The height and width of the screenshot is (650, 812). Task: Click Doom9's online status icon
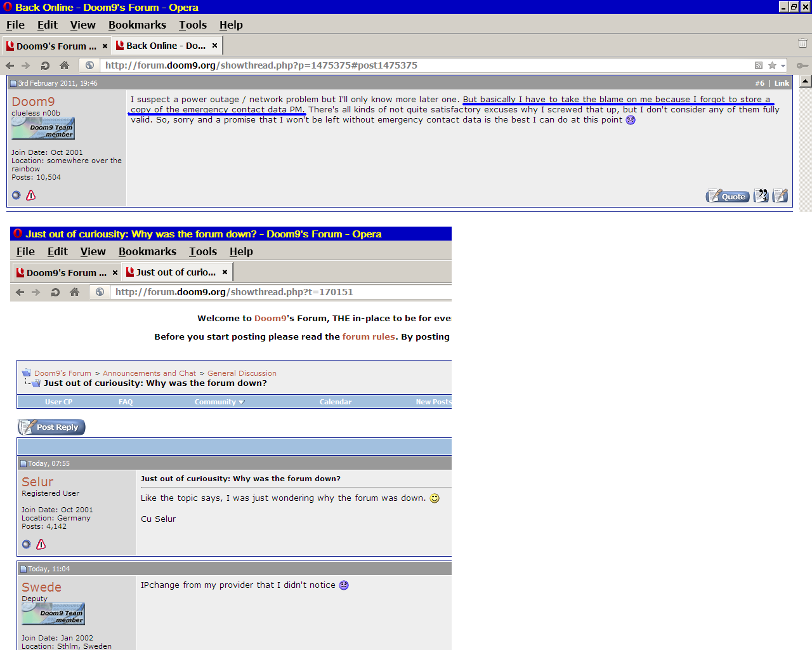pos(16,195)
